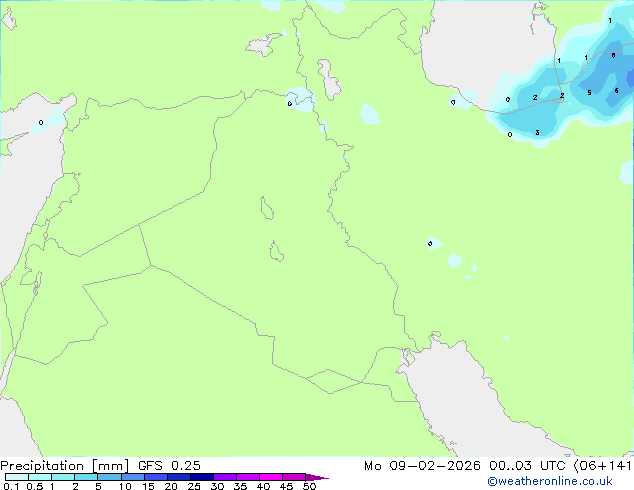Click the '25' legend scale label
Screen dimensions: 634x490
[194, 486]
